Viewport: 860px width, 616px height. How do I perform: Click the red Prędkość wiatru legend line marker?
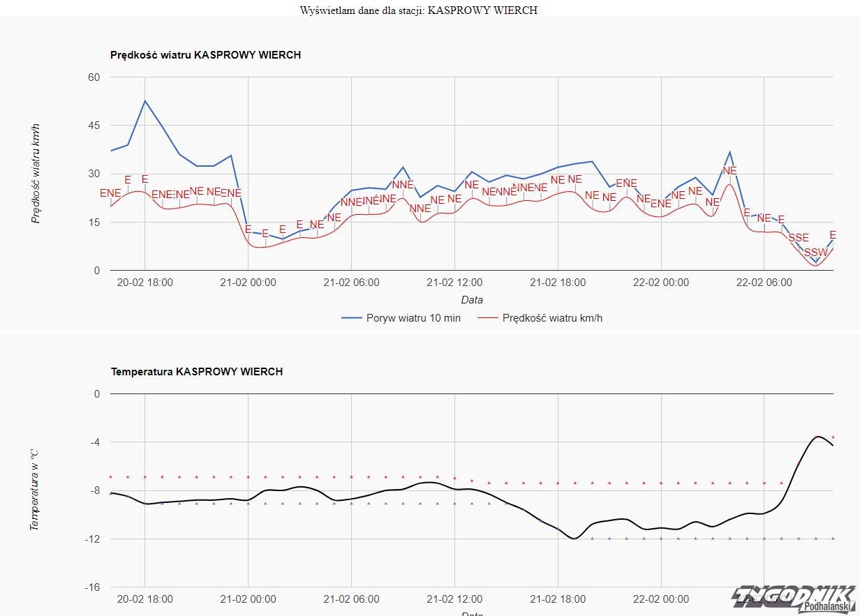coord(487,318)
